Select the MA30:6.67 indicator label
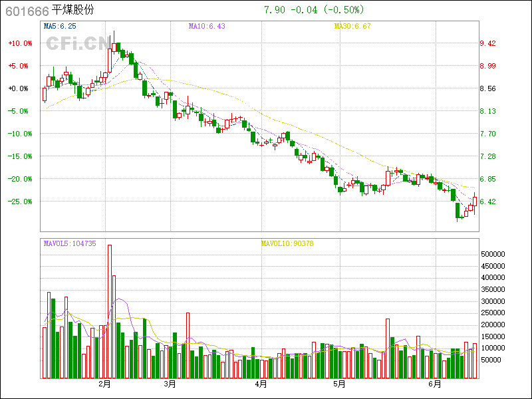 coord(352,26)
